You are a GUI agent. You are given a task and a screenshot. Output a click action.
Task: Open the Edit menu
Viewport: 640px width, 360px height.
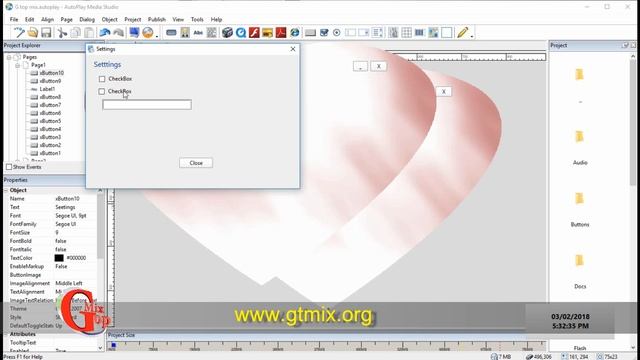29,19
